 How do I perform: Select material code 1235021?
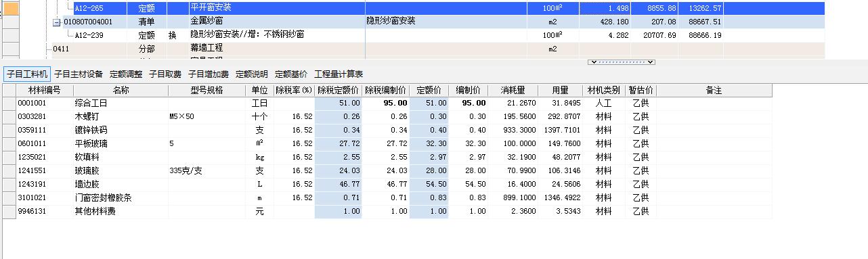coord(44,157)
